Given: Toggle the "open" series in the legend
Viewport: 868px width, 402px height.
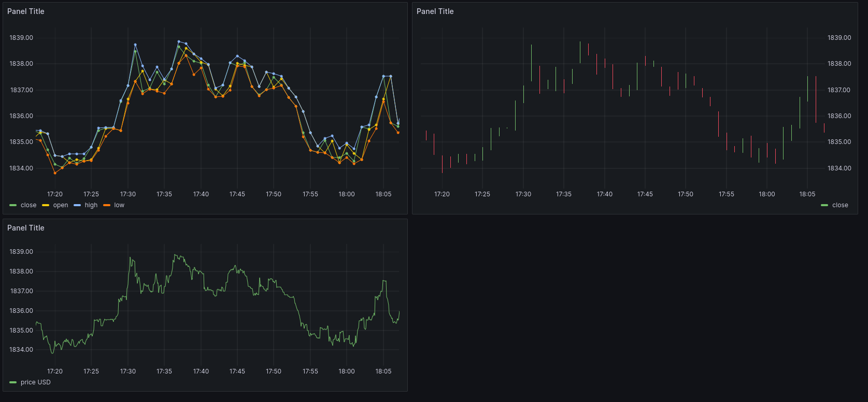Looking at the screenshot, I should [61, 206].
